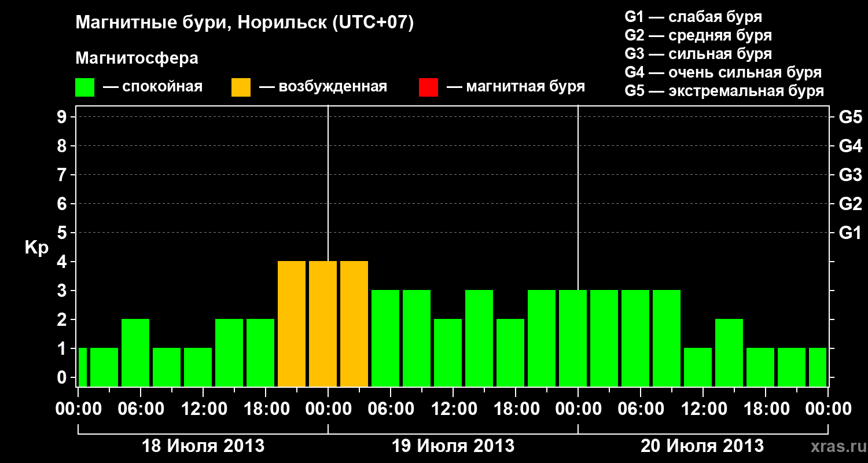The height and width of the screenshot is (463, 868).
Task: Click the '12:00' tick label under 19 July
Action: tap(453, 409)
